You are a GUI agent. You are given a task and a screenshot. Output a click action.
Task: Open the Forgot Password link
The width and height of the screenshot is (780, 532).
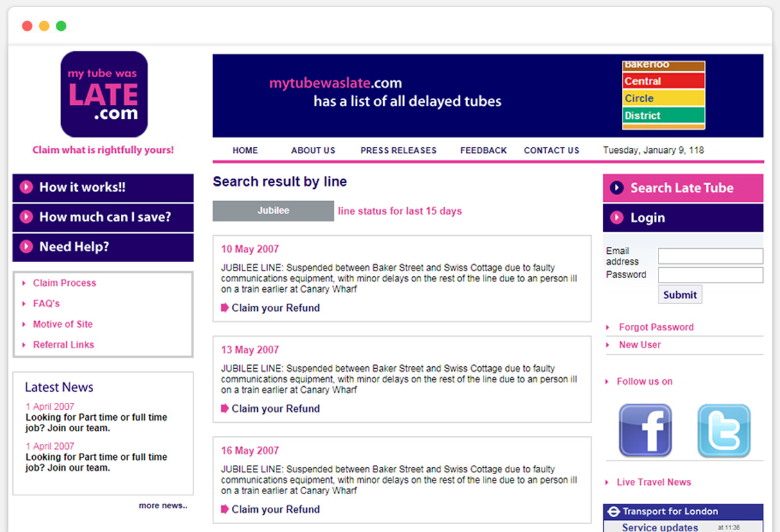pos(656,327)
